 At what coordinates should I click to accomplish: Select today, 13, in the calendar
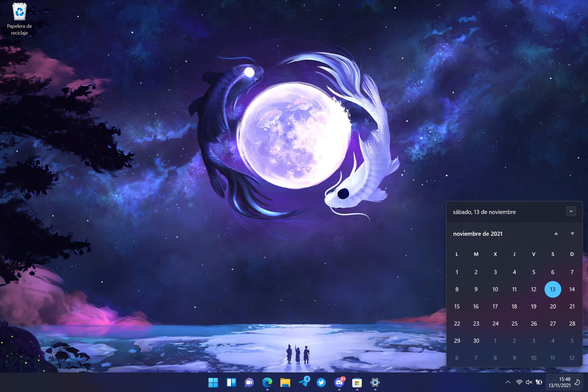click(553, 289)
